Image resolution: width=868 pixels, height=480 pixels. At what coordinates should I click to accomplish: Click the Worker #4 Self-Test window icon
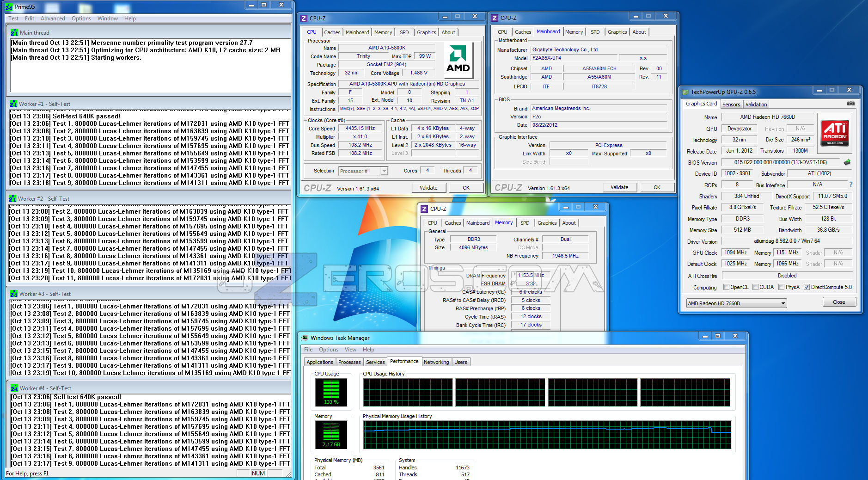coord(14,388)
